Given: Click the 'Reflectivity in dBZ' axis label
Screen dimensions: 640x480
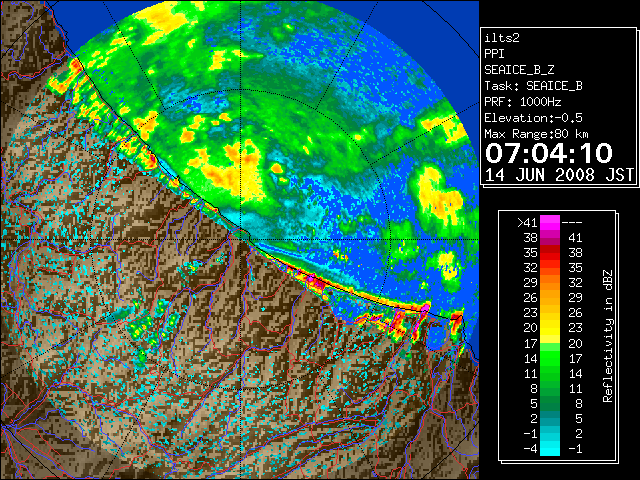Looking at the screenshot, I should tap(607, 336).
